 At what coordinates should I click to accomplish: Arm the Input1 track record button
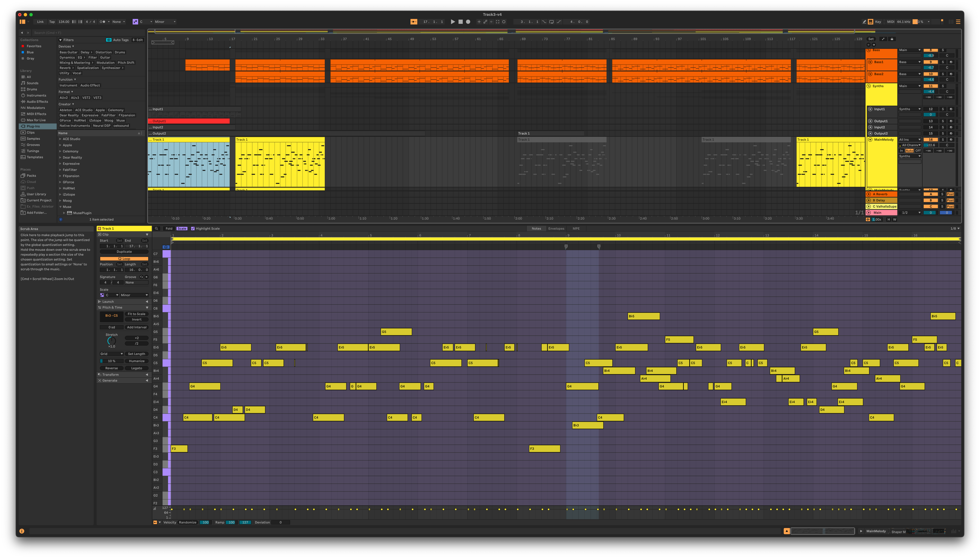951,109
